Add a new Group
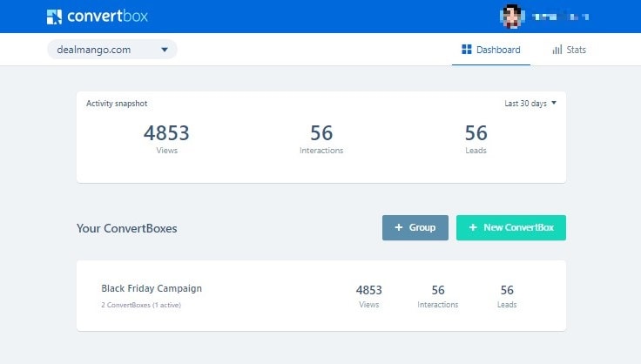This screenshot has width=641, height=364. point(415,227)
